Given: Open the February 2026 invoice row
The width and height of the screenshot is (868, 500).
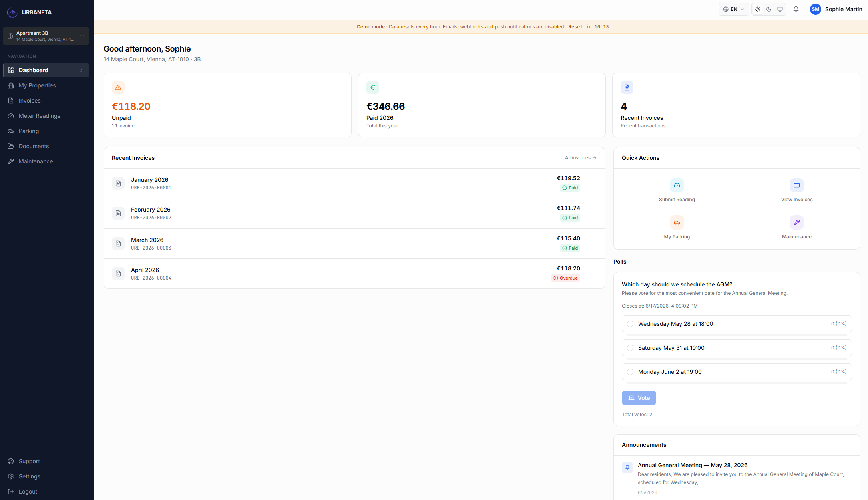Looking at the screenshot, I should click(354, 213).
